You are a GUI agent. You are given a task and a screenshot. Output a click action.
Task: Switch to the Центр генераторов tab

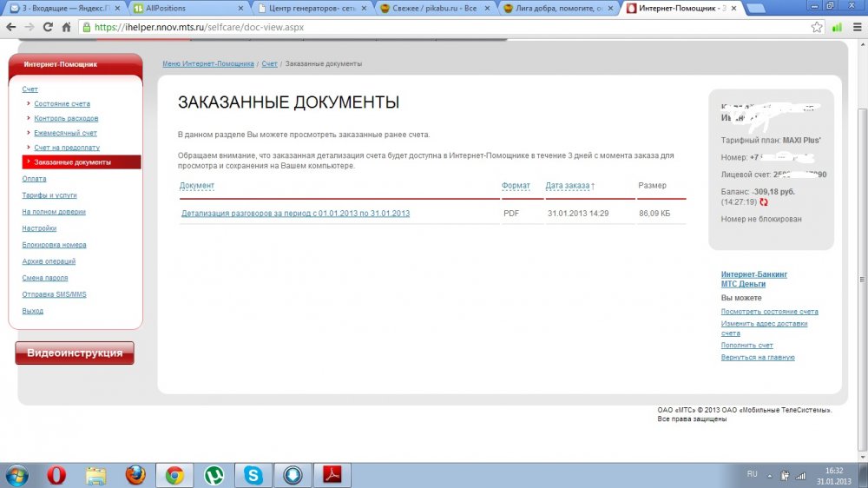coord(310,9)
